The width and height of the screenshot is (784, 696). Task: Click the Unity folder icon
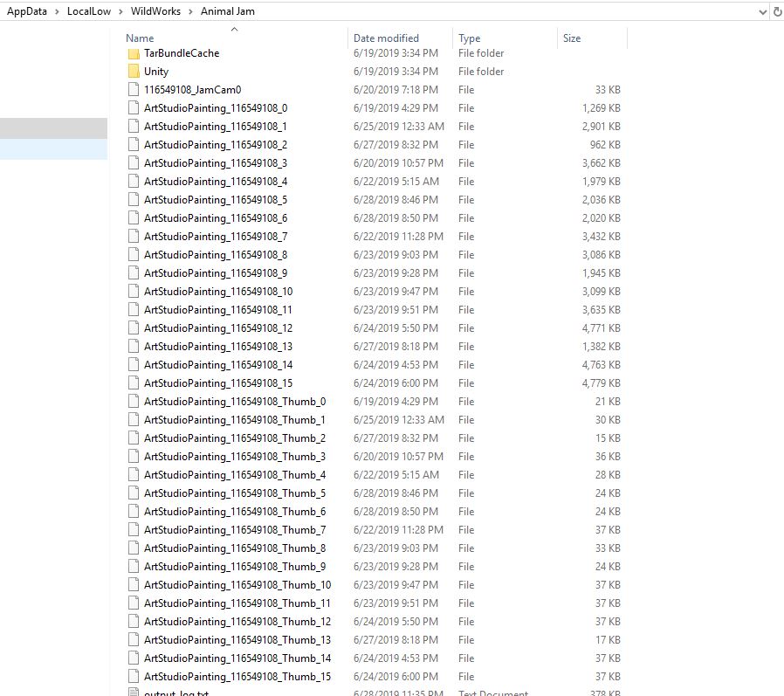tap(134, 72)
